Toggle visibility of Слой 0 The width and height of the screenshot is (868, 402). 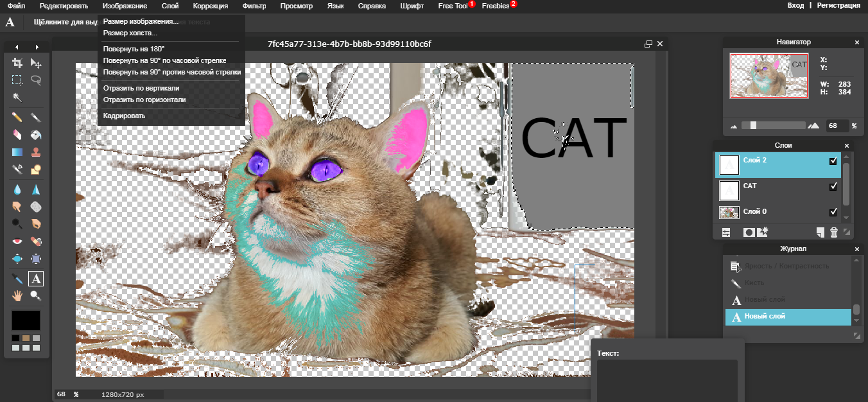click(833, 212)
